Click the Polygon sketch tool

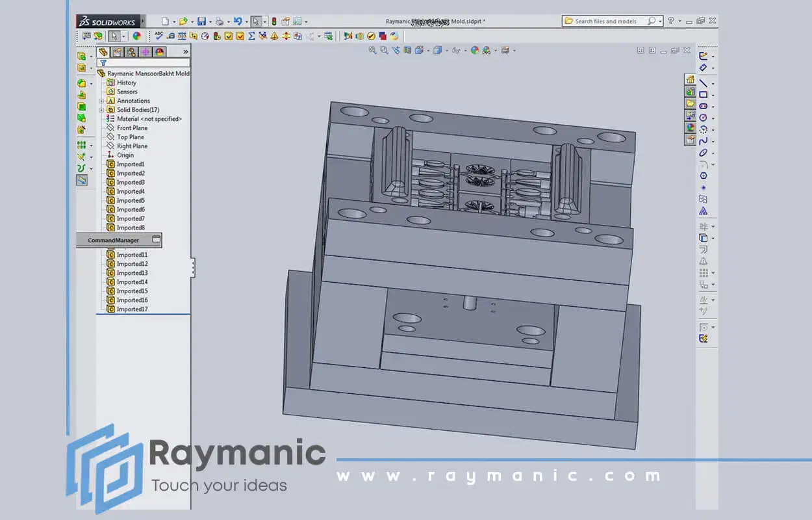[703, 176]
